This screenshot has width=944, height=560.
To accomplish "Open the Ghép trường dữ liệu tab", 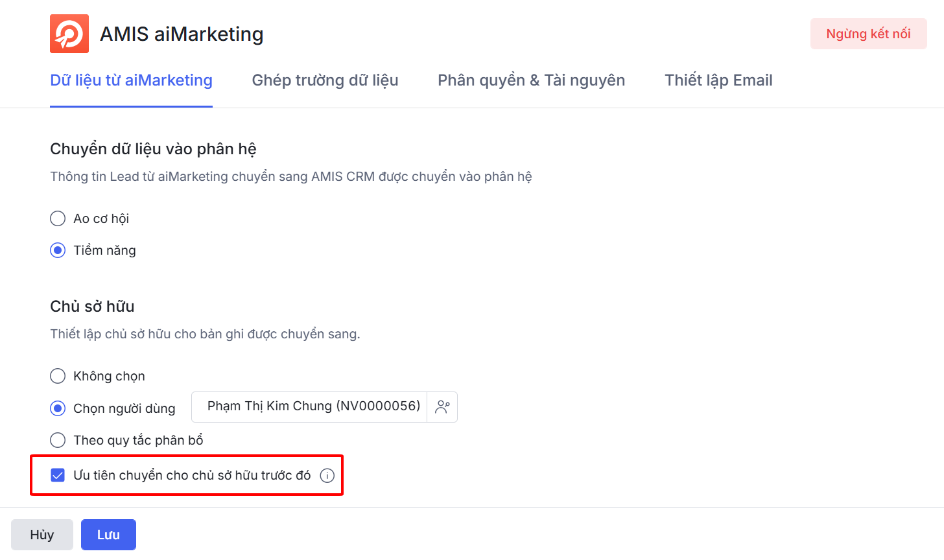I will pos(325,80).
